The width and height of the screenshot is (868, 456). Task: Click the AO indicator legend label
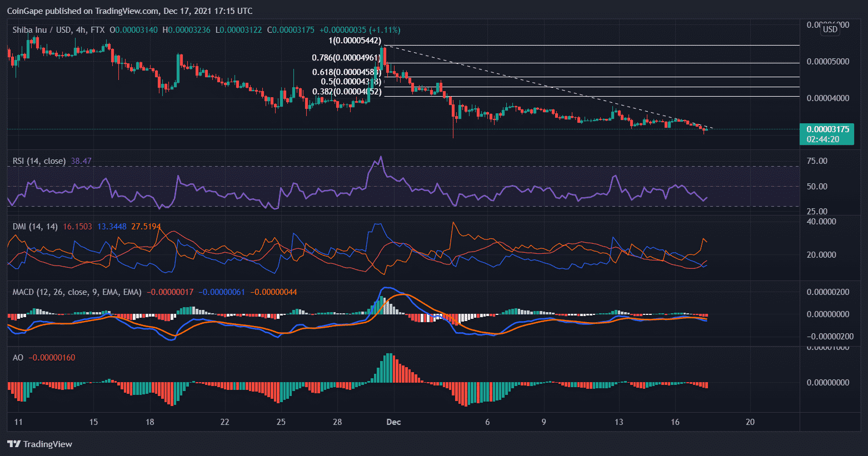[x=18, y=358]
